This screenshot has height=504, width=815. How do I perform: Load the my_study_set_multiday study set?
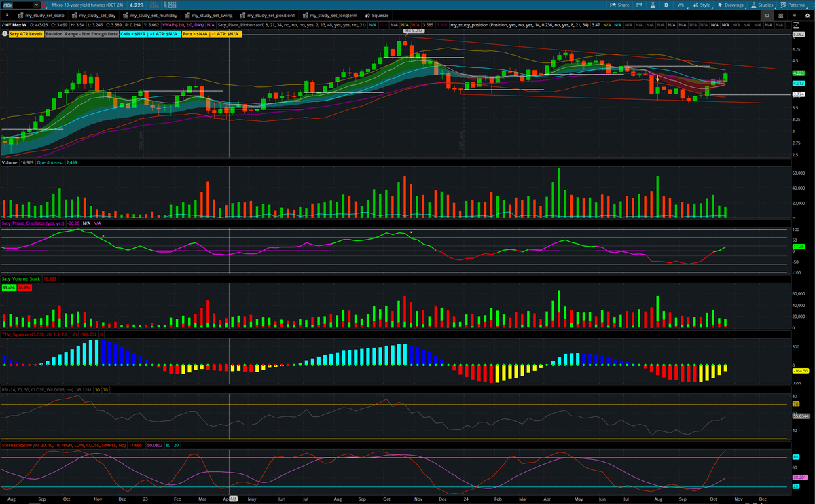(x=151, y=15)
